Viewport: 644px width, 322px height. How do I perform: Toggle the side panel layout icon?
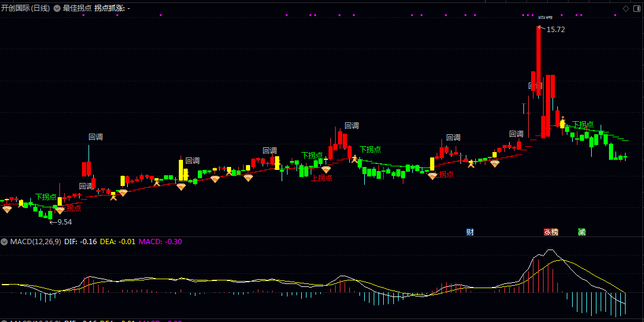click(638, 8)
